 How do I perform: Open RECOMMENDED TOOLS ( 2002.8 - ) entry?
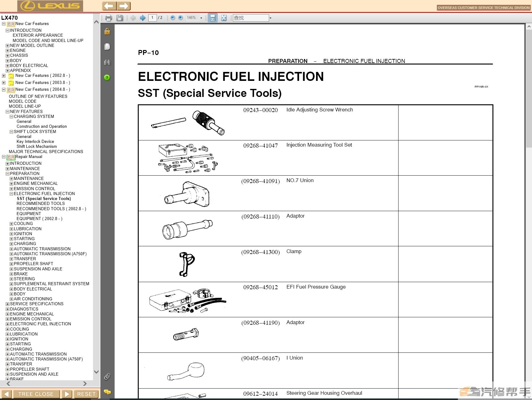tap(51, 209)
